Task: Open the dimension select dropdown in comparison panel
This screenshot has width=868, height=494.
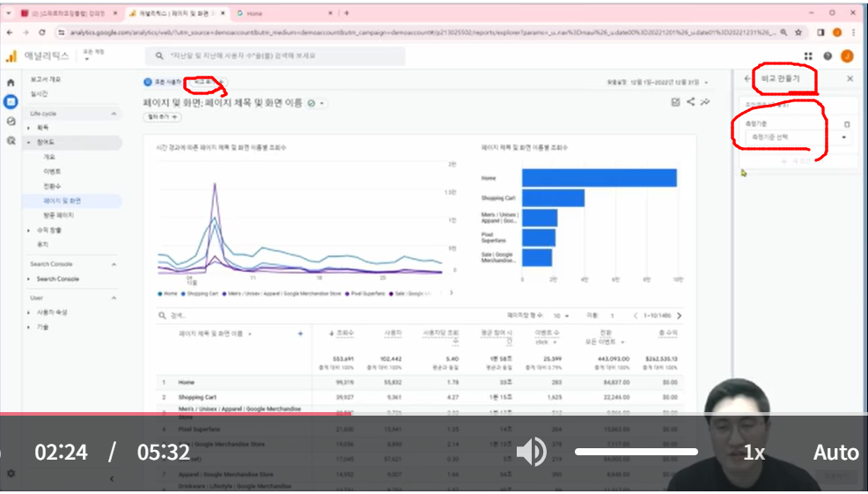Action: 797,136
